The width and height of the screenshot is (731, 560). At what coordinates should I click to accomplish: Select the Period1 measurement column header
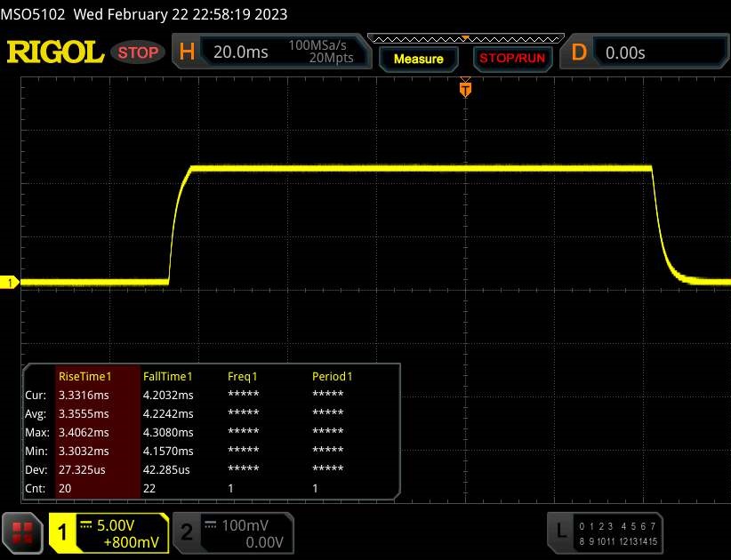click(332, 376)
